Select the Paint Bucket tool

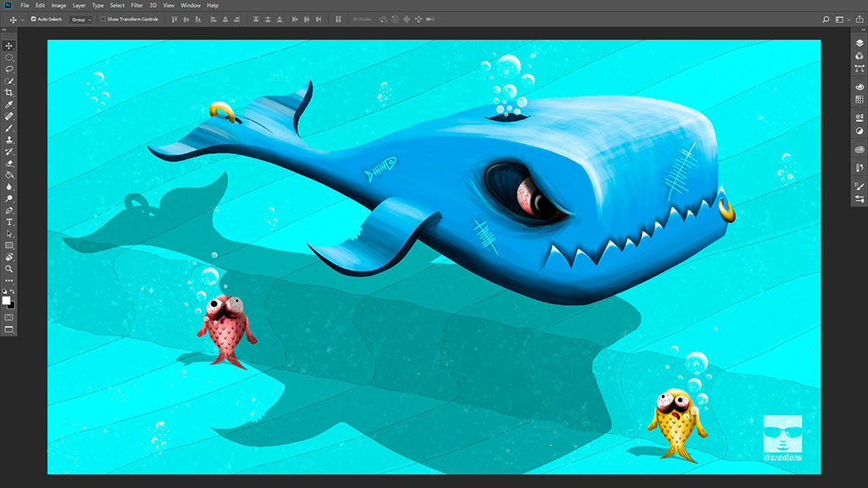coord(8,175)
